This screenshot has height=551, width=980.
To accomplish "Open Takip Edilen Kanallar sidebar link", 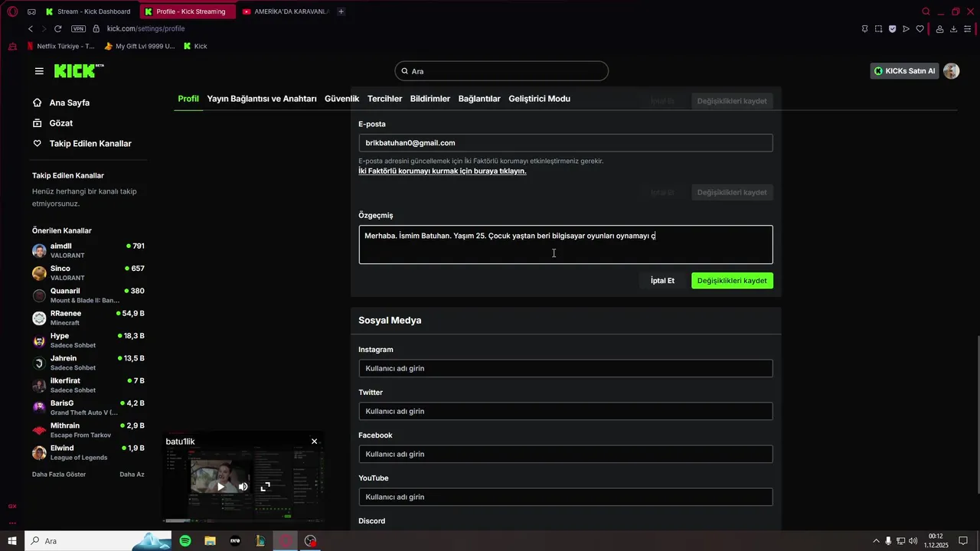I will point(82,144).
